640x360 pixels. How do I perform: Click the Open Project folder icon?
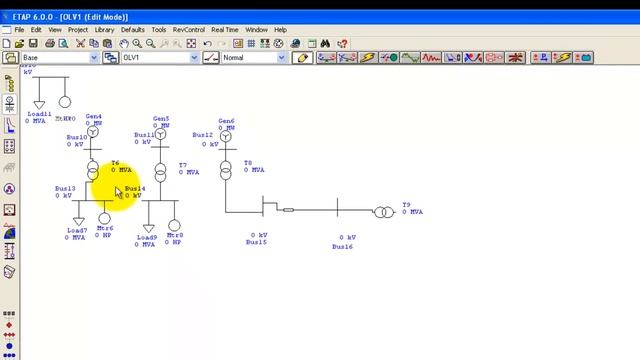click(19, 43)
